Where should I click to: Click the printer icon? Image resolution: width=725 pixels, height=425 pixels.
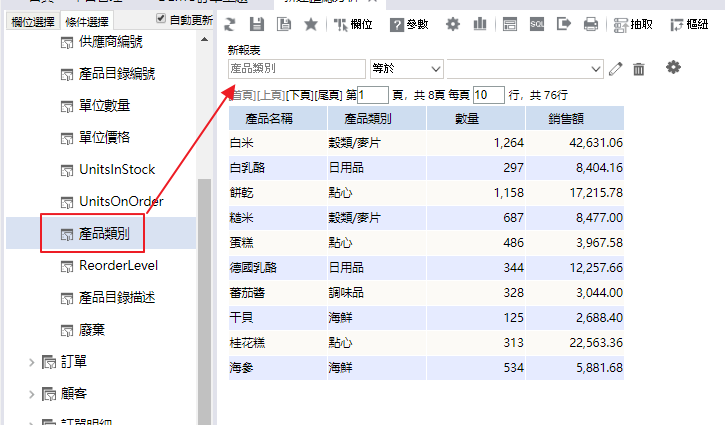591,24
